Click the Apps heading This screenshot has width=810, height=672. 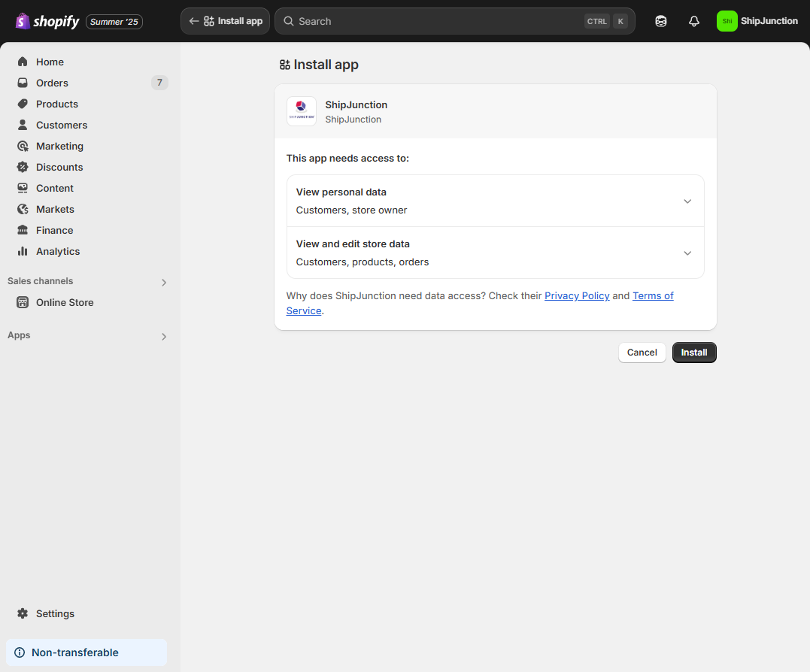[19, 335]
